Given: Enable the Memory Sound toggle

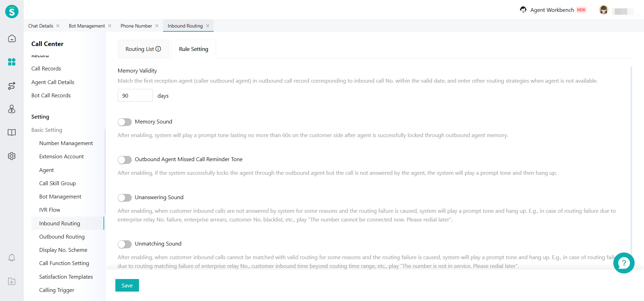Looking at the screenshot, I should 125,122.
